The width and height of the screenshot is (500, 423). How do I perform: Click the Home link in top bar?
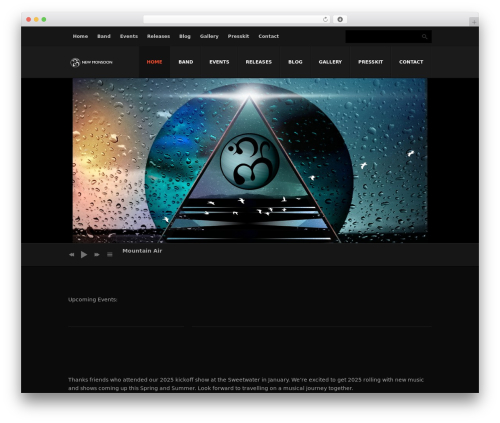pos(80,36)
